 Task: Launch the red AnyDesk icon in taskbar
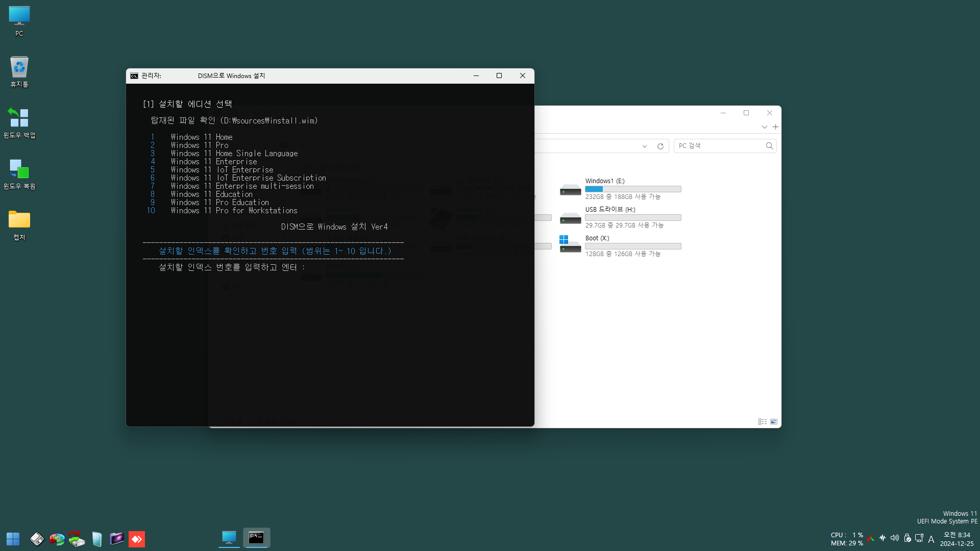point(137,539)
